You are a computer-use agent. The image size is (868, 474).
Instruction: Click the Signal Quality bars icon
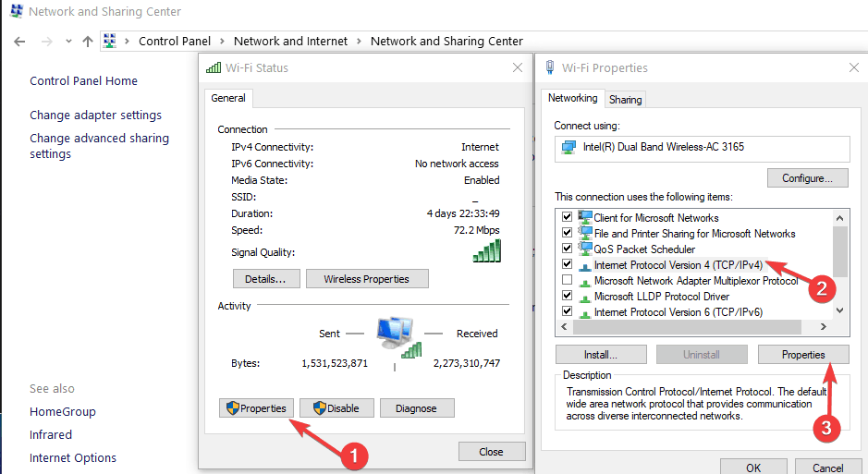[x=486, y=250]
